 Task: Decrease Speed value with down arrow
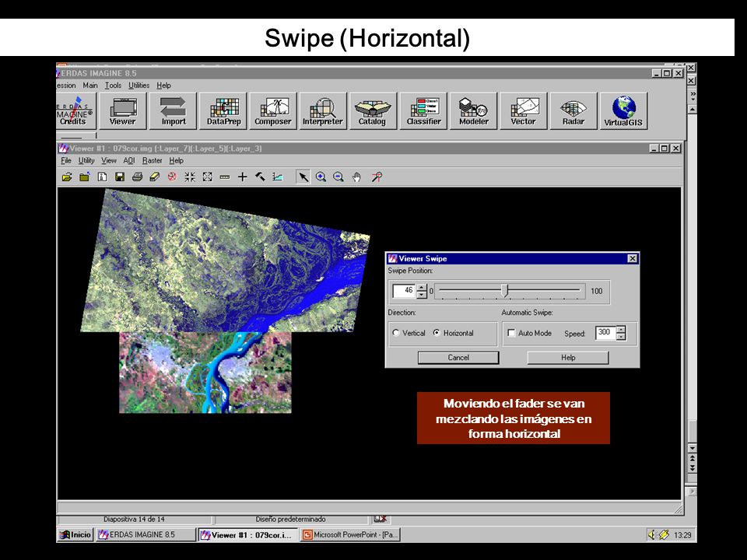621,337
